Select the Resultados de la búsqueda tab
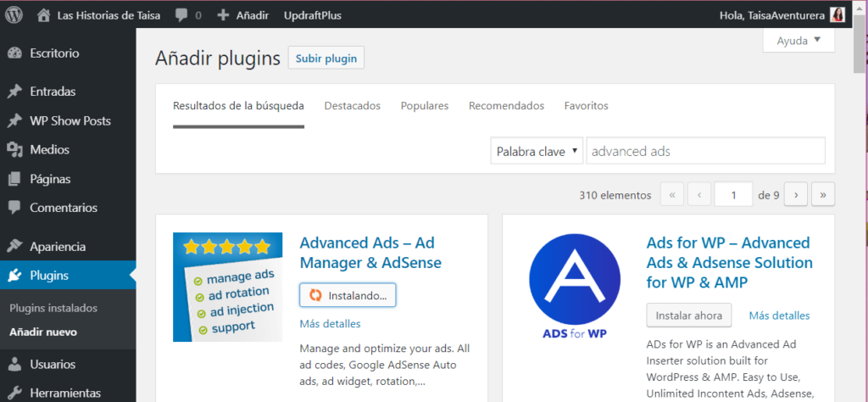This screenshot has height=402, width=868. (x=238, y=106)
